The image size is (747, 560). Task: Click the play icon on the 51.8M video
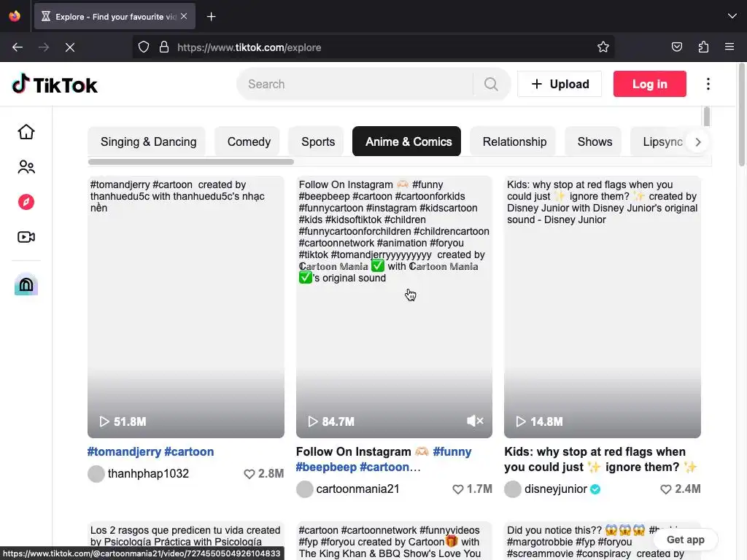[x=104, y=421]
